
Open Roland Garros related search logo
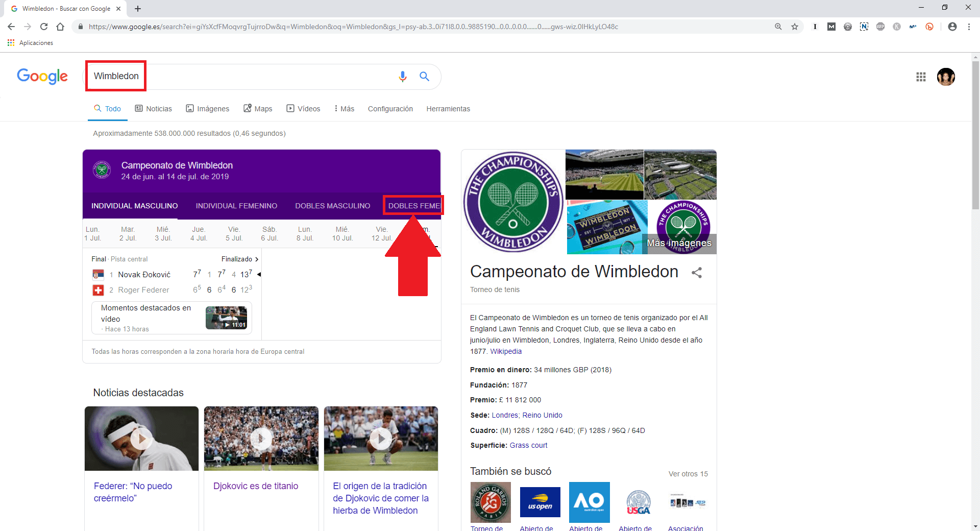point(491,502)
